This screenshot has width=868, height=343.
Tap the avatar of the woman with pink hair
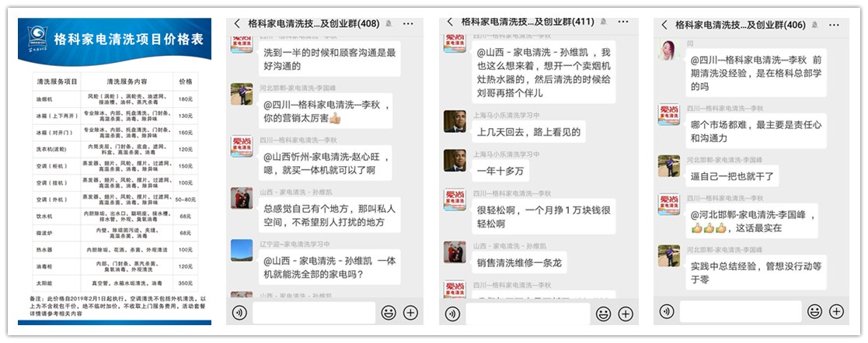click(x=669, y=50)
